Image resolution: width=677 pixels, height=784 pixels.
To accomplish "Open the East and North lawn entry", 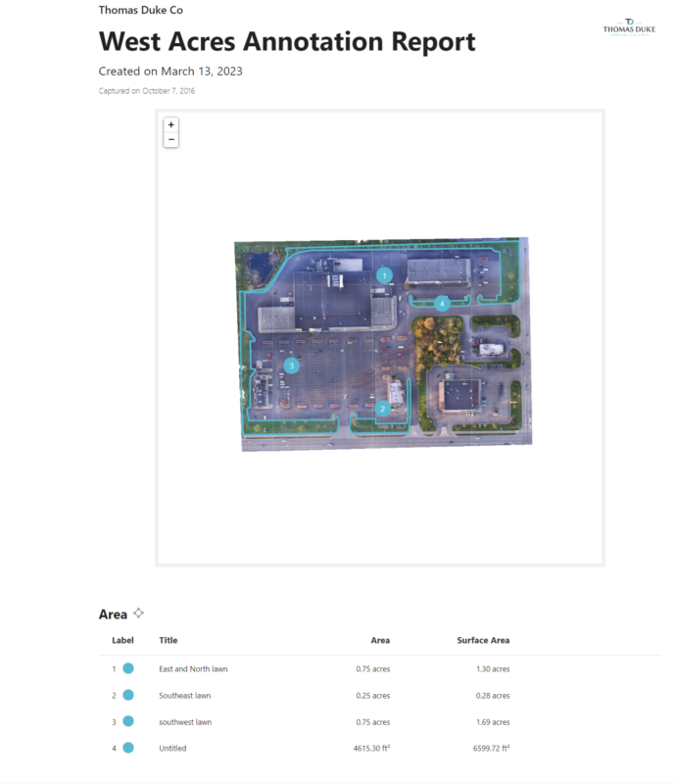I will click(x=193, y=669).
